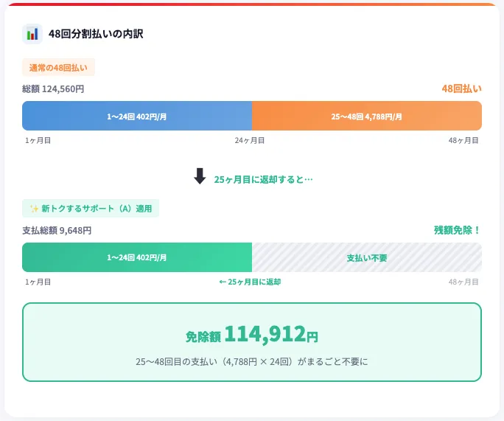Click the bar chart icon beside the heading
Screen dimensions: 504x421
tap(32, 34)
